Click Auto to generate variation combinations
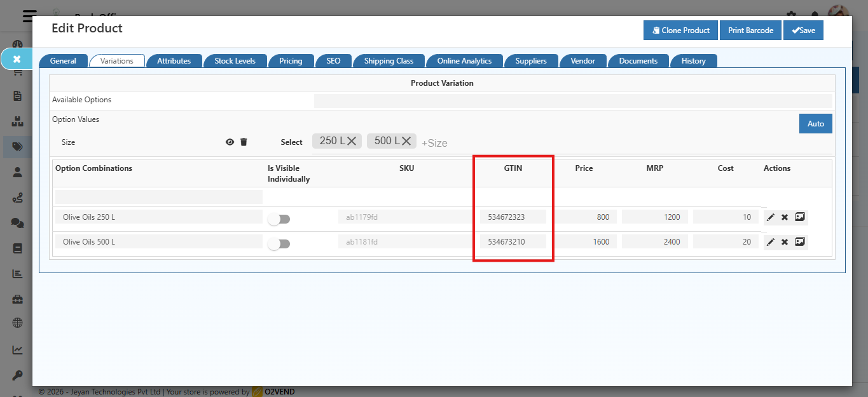This screenshot has width=868, height=397. (815, 124)
